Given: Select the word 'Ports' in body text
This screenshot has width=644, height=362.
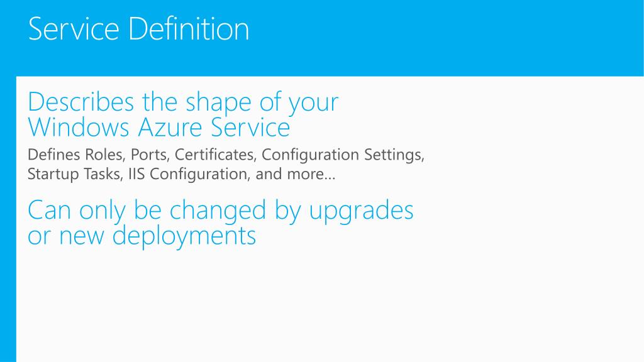Looking at the screenshot, I should tap(150, 155).
